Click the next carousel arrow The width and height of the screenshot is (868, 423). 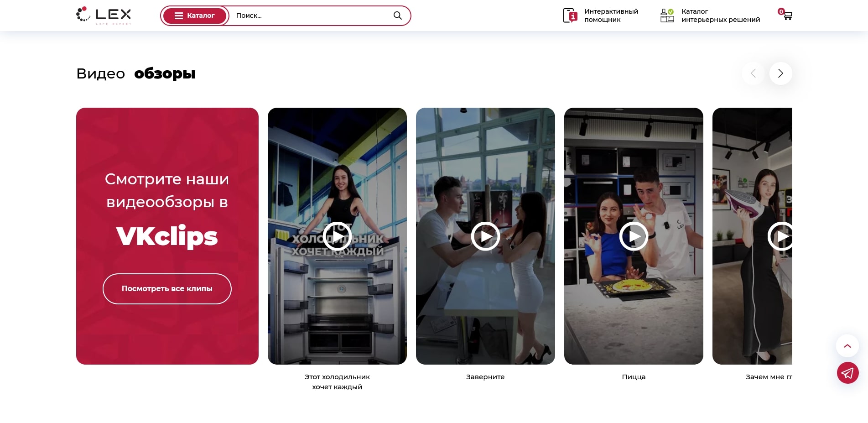coord(780,73)
